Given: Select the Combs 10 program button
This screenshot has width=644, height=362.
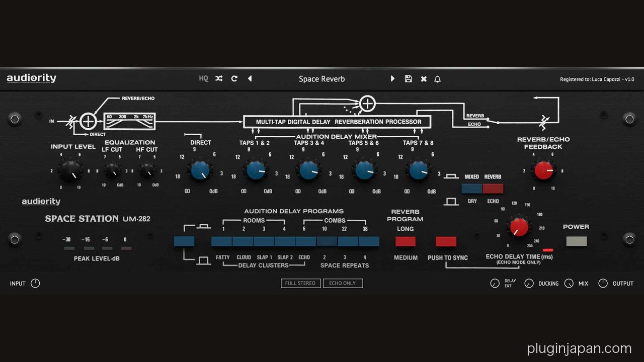Looking at the screenshot, I should pos(327,241).
